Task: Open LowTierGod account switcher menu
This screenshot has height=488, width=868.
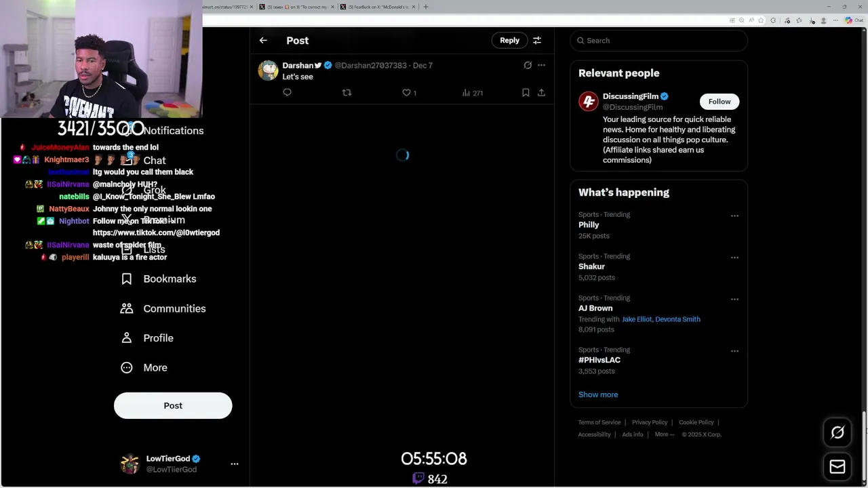Action: click(x=235, y=464)
